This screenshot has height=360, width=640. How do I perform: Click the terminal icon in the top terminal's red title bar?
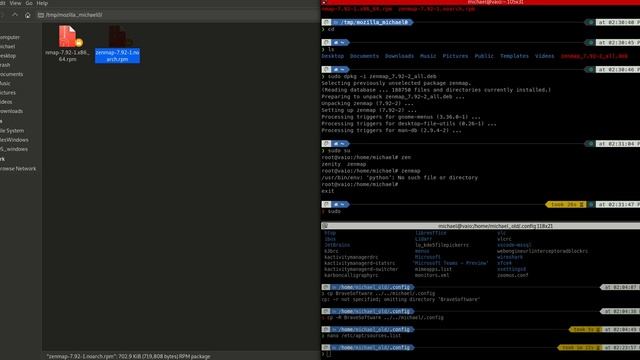tap(324, 2)
